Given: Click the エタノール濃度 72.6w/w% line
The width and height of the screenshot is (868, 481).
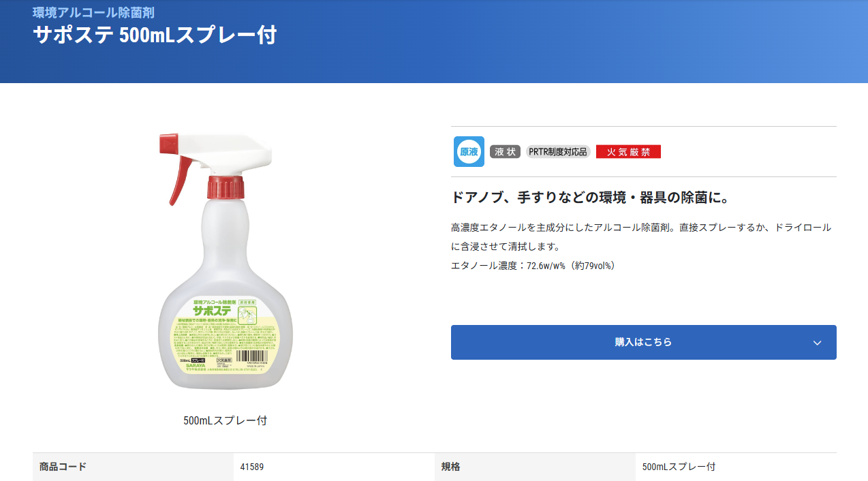Looking at the screenshot, I should point(533,265).
